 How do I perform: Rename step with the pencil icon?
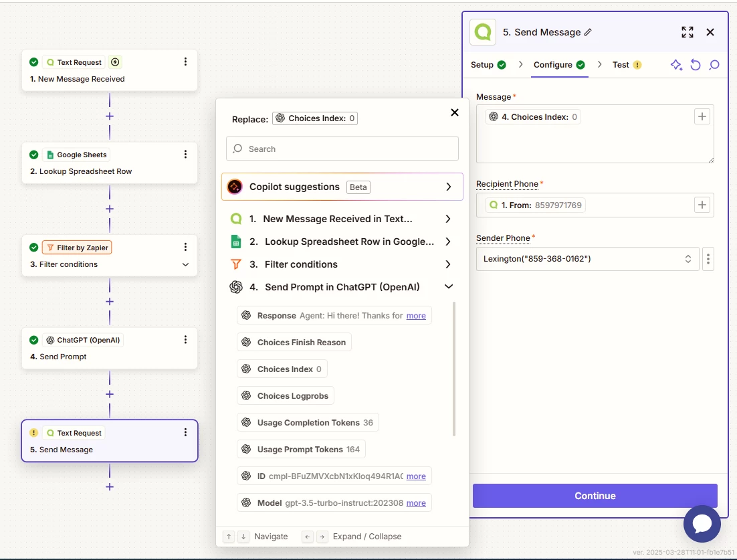588,32
